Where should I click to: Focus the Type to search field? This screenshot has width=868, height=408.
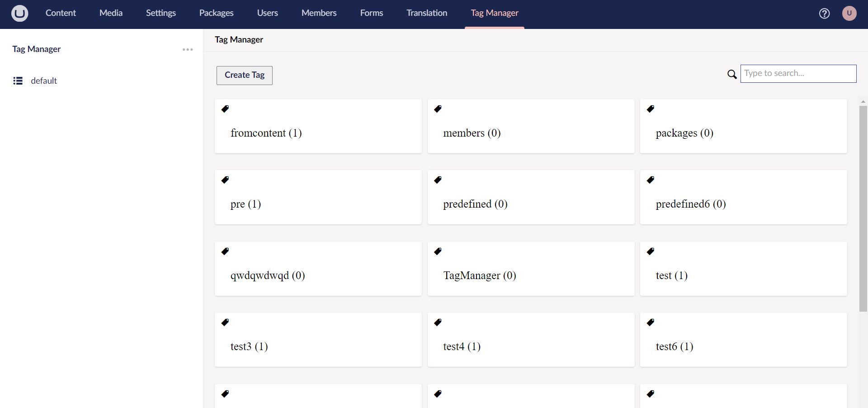[x=798, y=74]
